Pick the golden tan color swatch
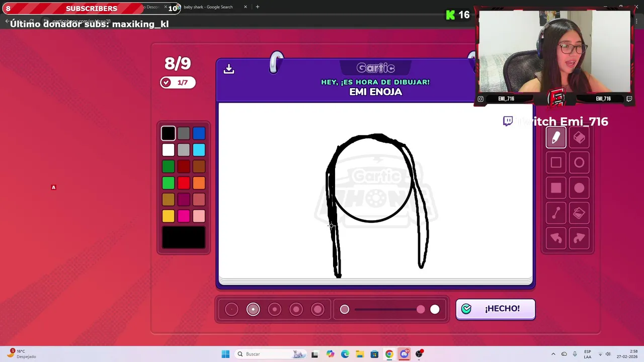644x362 pixels. [169, 200]
